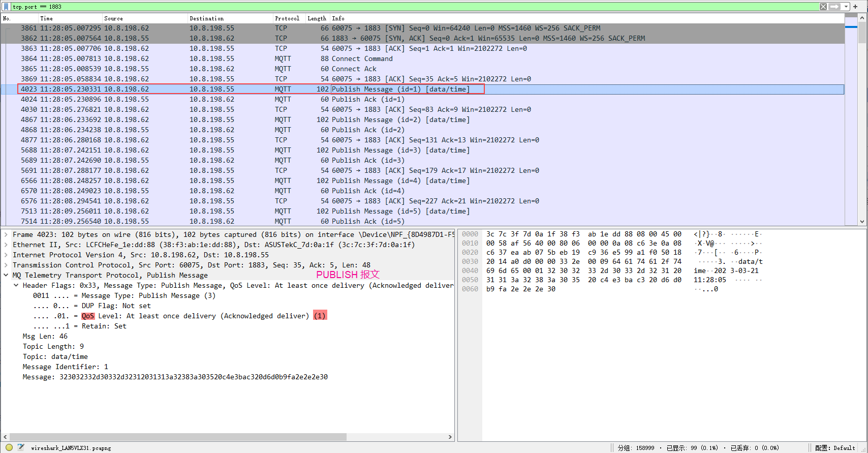Select packet 3862 SYN, ACK row
This screenshot has height=453, width=868.
pos(422,38)
